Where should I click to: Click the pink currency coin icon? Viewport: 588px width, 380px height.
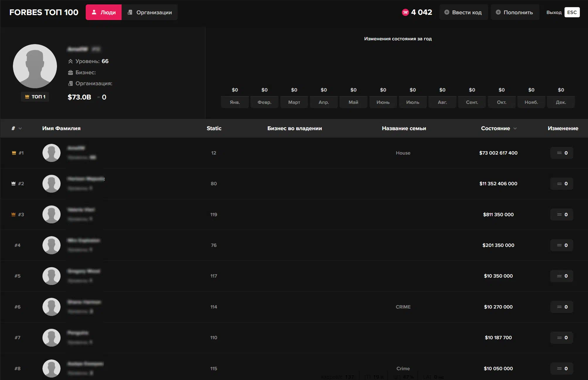click(x=405, y=12)
